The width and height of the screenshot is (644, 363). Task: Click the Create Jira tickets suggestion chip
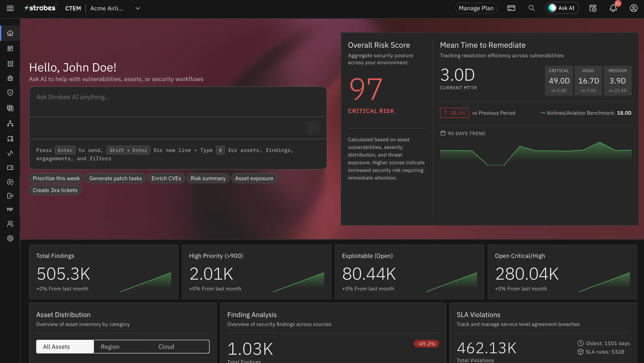pyautogui.click(x=55, y=190)
